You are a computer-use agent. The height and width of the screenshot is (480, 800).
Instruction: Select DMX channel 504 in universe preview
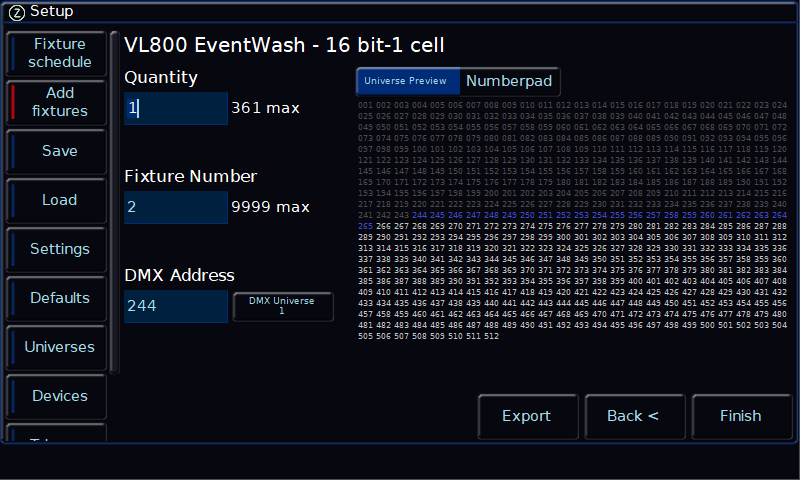[779, 325]
